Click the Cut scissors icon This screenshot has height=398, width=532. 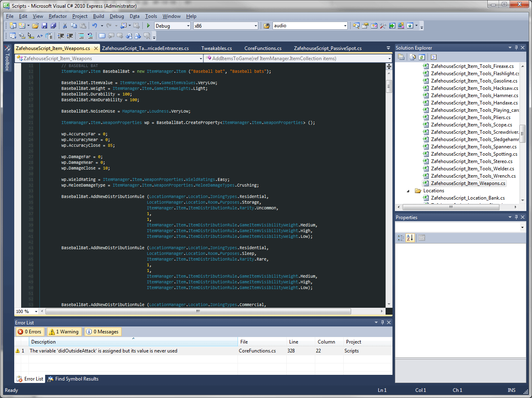[x=65, y=26]
